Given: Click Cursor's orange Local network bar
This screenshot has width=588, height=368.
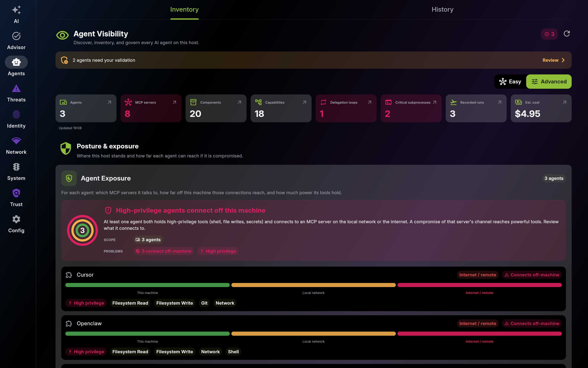Looking at the screenshot, I should tap(313, 285).
